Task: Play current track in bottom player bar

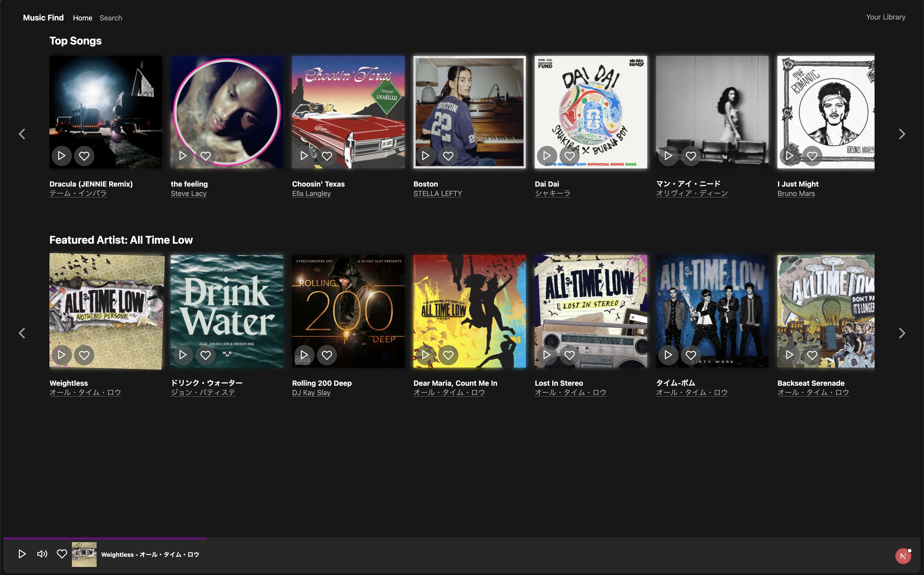Action: 22,554
